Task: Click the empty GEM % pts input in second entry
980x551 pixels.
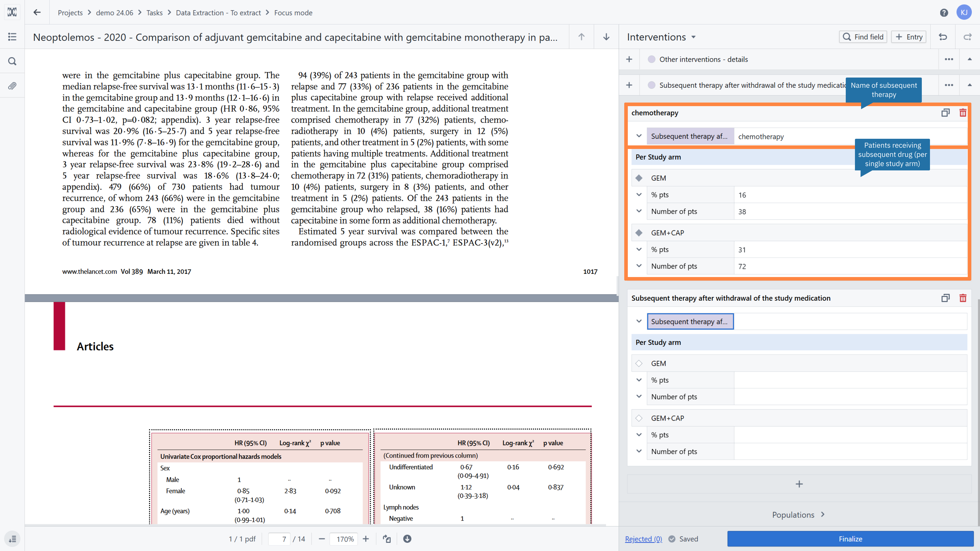Action: click(x=850, y=380)
